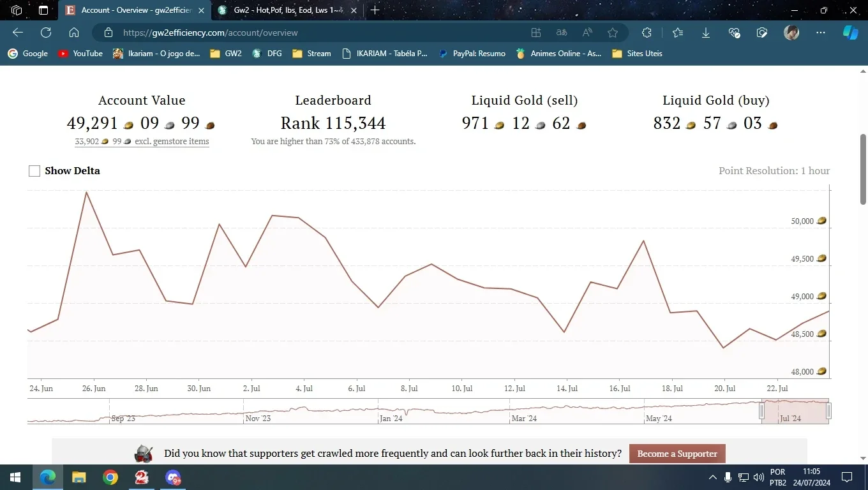Viewport: 868px width, 490px height.
Task: Open the split screen icon
Action: coord(536,33)
